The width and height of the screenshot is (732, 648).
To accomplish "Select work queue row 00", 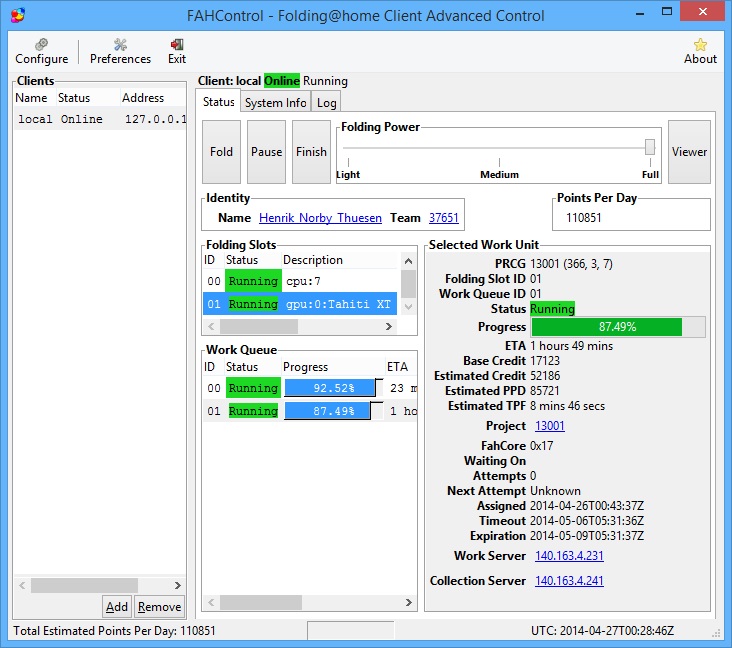I will (310, 388).
